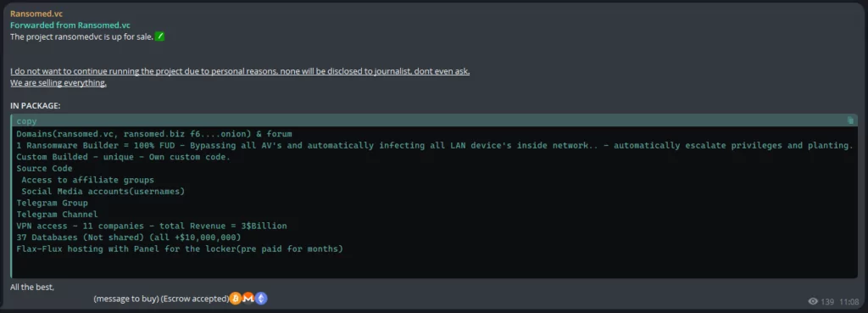Click the "Telegram Group" line
Image resolution: width=868 pixels, height=313 pixels.
click(x=52, y=203)
